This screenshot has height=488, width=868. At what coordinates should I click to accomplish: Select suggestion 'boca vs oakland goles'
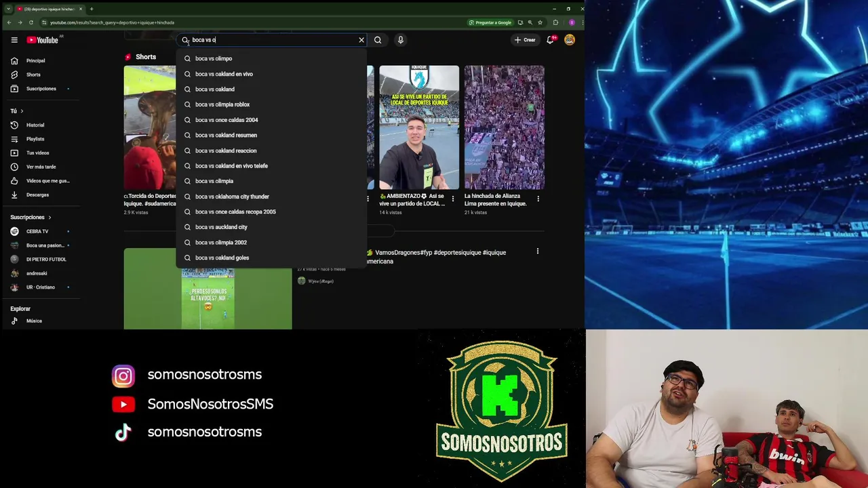(x=271, y=258)
